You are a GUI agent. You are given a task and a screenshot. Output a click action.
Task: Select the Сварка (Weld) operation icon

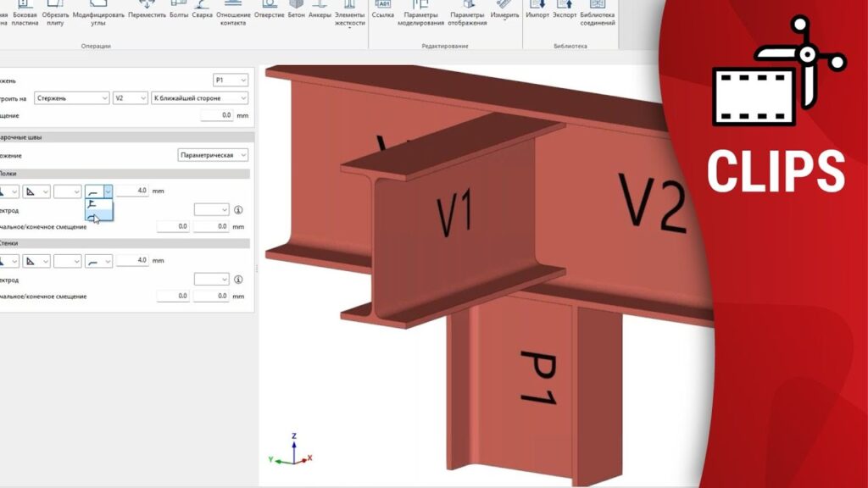click(x=203, y=10)
